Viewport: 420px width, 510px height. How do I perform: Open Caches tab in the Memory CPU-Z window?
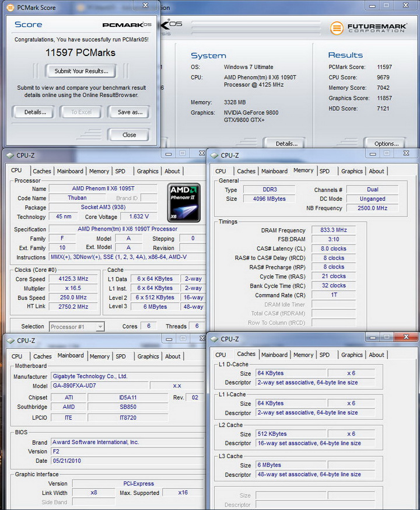point(246,171)
